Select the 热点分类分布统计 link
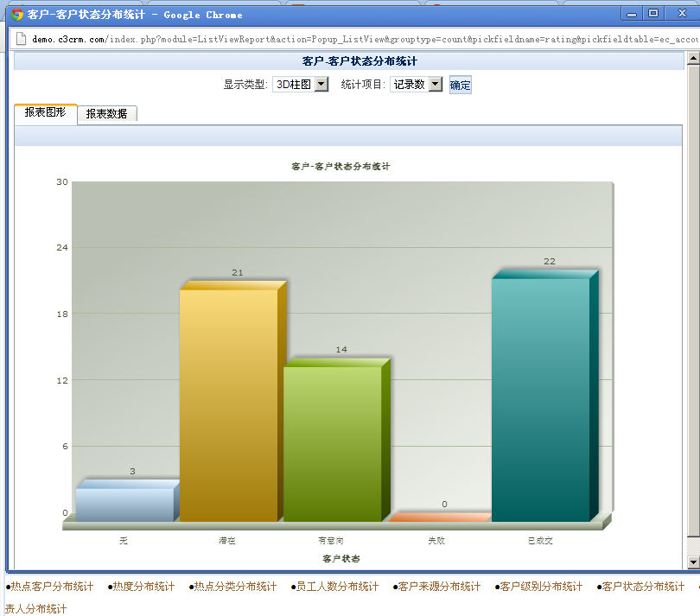The width and height of the screenshot is (700, 616). [235, 587]
